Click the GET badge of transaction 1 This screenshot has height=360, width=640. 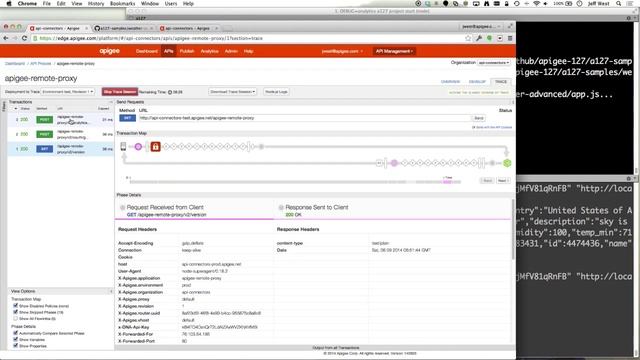coord(44,149)
